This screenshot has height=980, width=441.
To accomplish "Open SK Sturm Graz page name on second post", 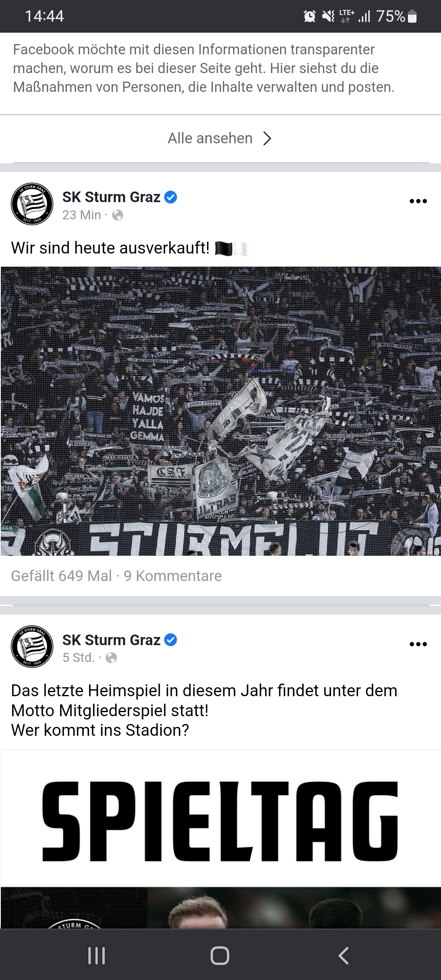I will [x=111, y=640].
